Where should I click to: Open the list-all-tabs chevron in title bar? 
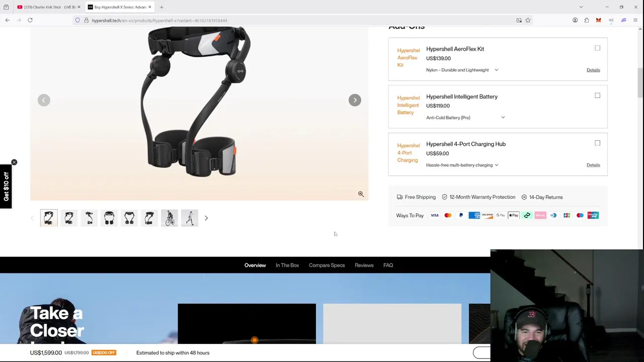click(x=581, y=7)
